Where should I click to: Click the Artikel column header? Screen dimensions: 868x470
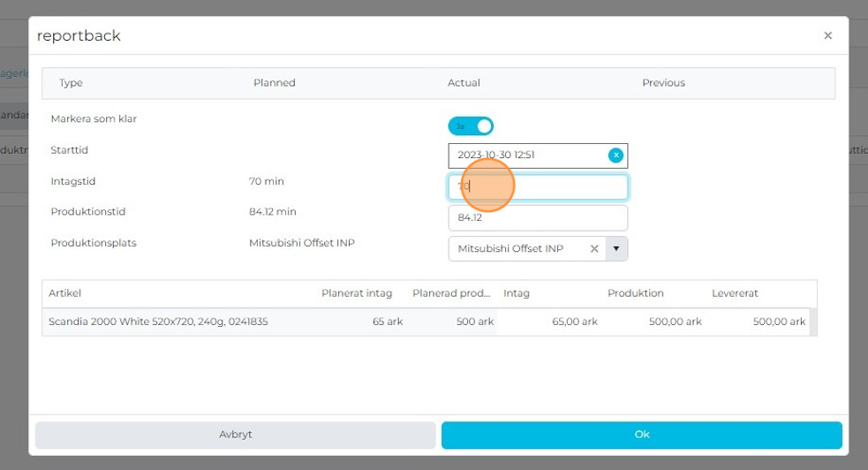[65, 293]
